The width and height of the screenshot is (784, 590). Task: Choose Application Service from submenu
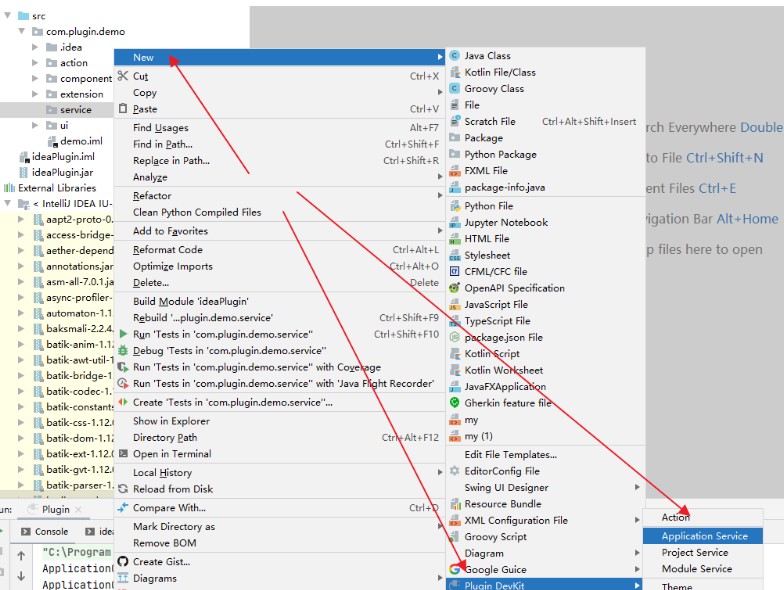(703, 536)
